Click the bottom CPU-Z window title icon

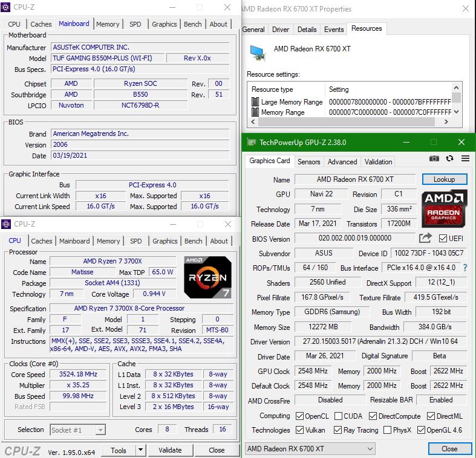[6, 224]
